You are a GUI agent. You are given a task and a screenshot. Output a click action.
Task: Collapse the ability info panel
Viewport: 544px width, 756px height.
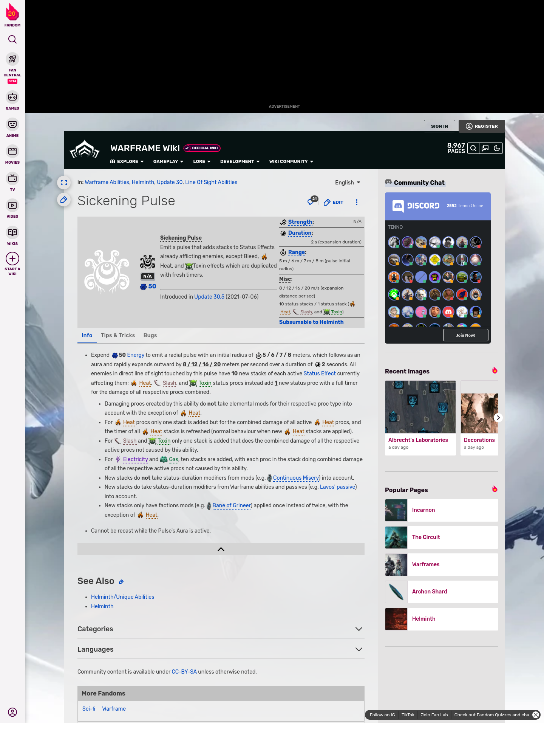point(221,549)
